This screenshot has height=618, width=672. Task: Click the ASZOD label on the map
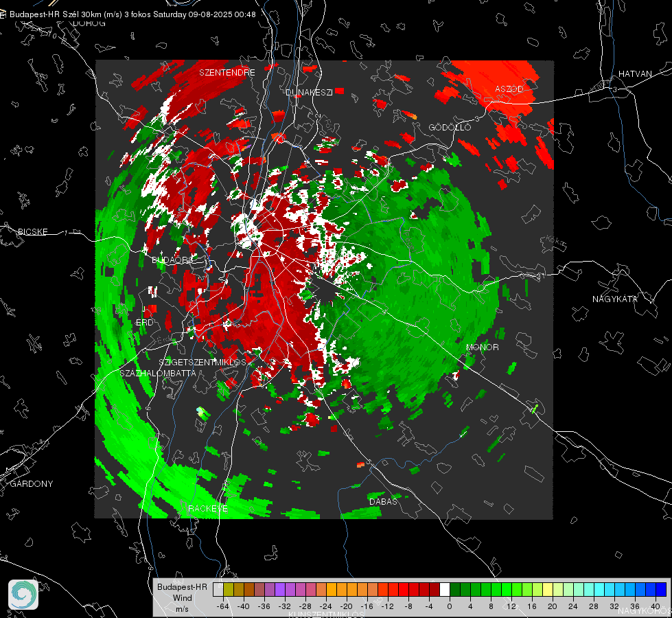509,89
